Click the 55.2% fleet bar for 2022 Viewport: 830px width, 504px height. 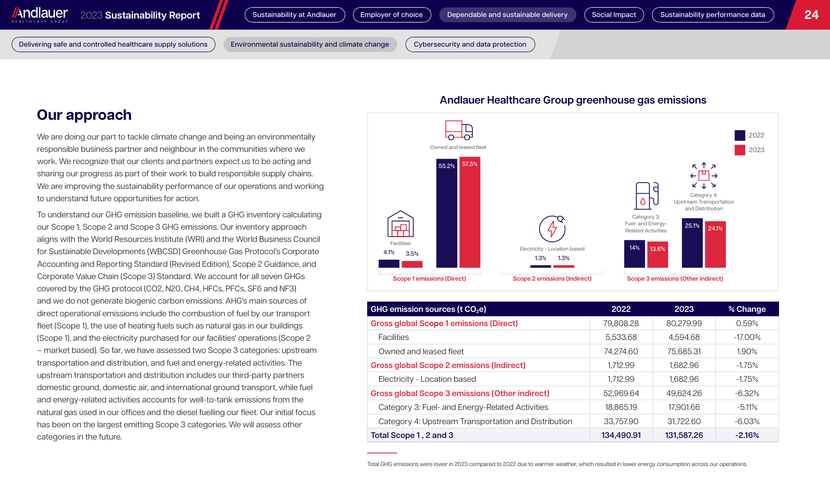pyautogui.click(x=447, y=213)
